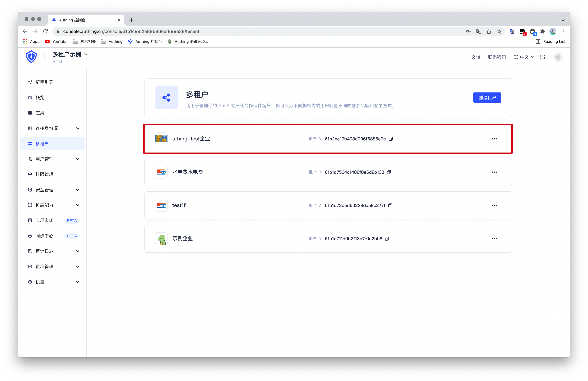Open more options for 水电费水电费
The height and width of the screenshot is (381, 588).
[x=495, y=172]
